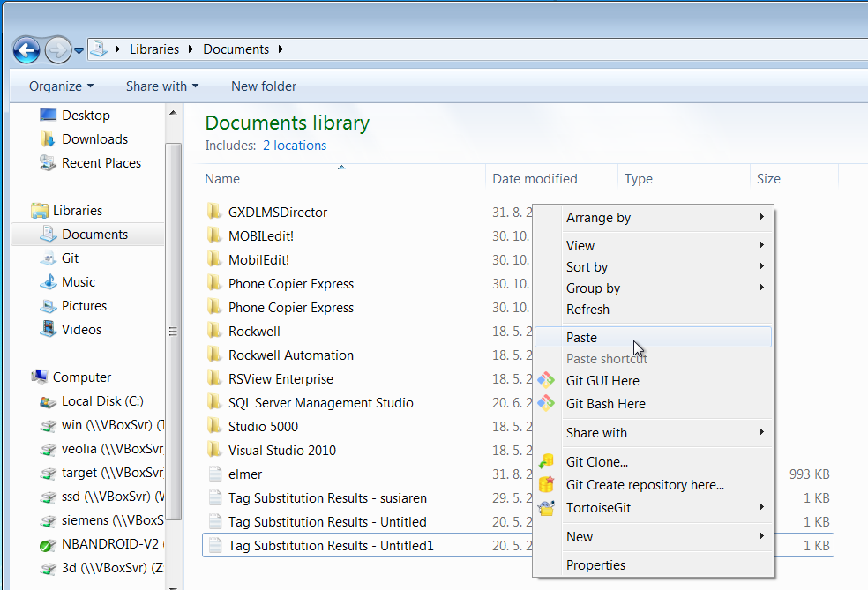The width and height of the screenshot is (868, 590).
Task: Click the Back navigation arrow button
Action: pos(27,50)
